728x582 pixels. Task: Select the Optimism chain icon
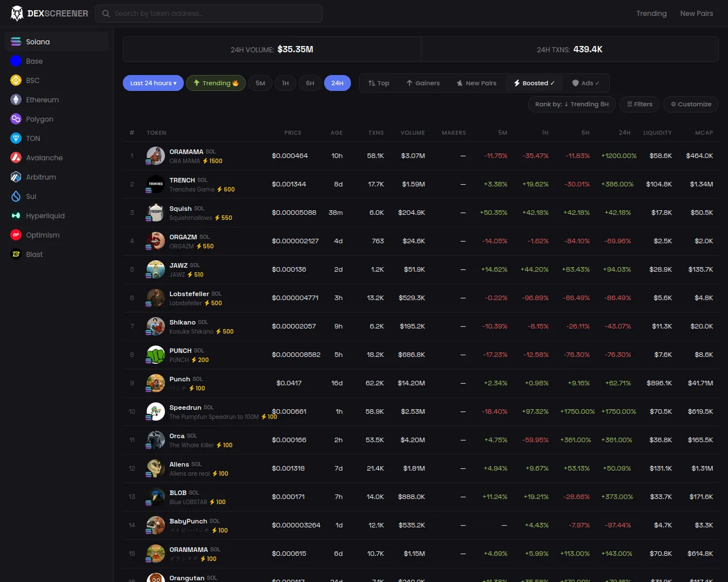point(16,235)
